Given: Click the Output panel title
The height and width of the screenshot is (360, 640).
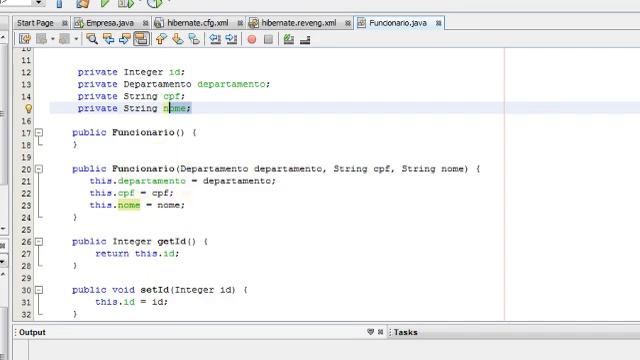Looking at the screenshot, I should pos(32,332).
